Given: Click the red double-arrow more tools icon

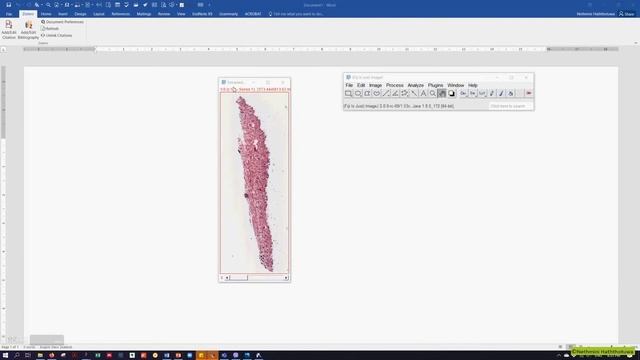Looking at the screenshot, I should [529, 93].
